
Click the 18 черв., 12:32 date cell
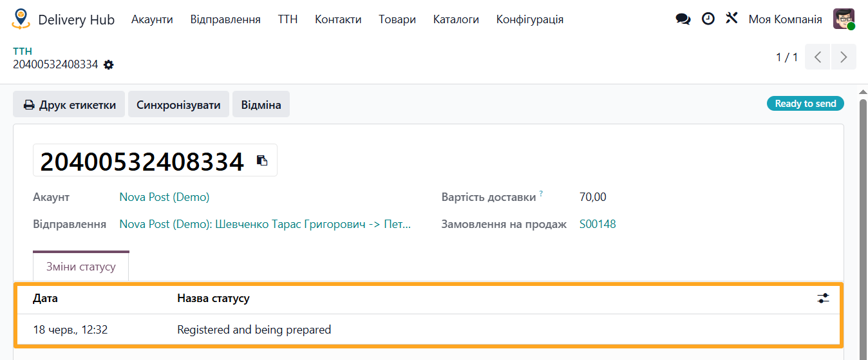point(70,330)
